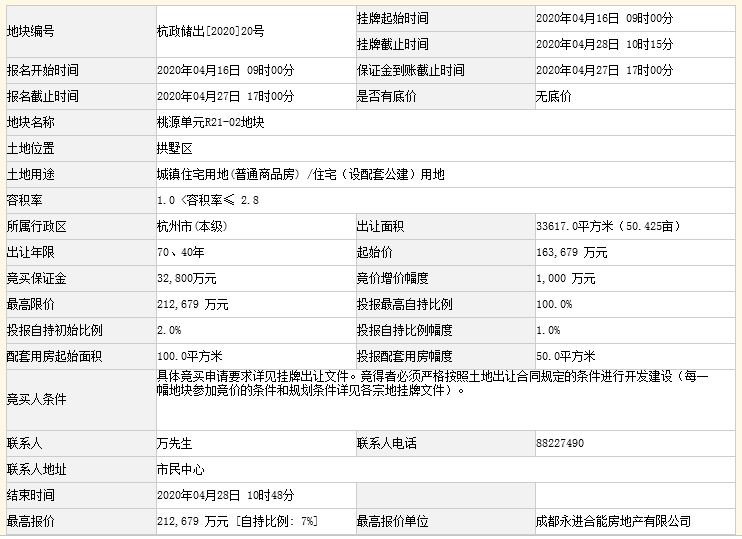Viewport: 742px width, 539px height.
Task: Click the 竞价增价幅度 label
Action: click(x=393, y=278)
